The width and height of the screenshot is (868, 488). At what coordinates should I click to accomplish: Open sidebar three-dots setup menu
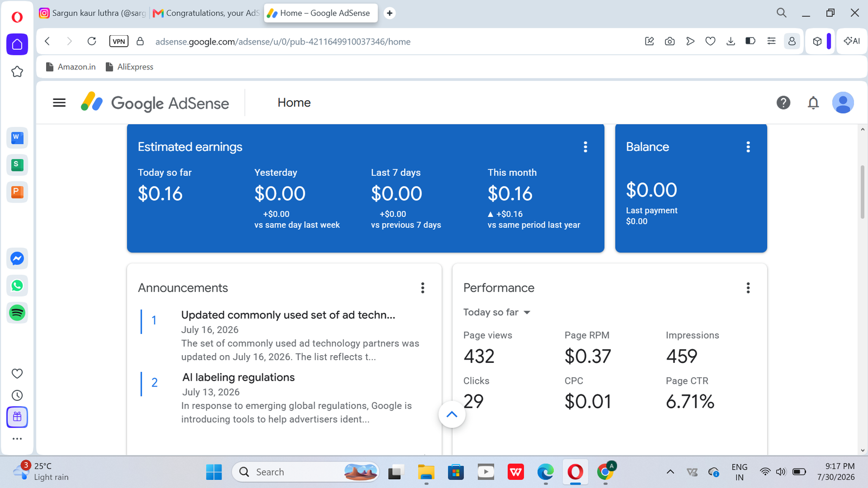click(17, 439)
